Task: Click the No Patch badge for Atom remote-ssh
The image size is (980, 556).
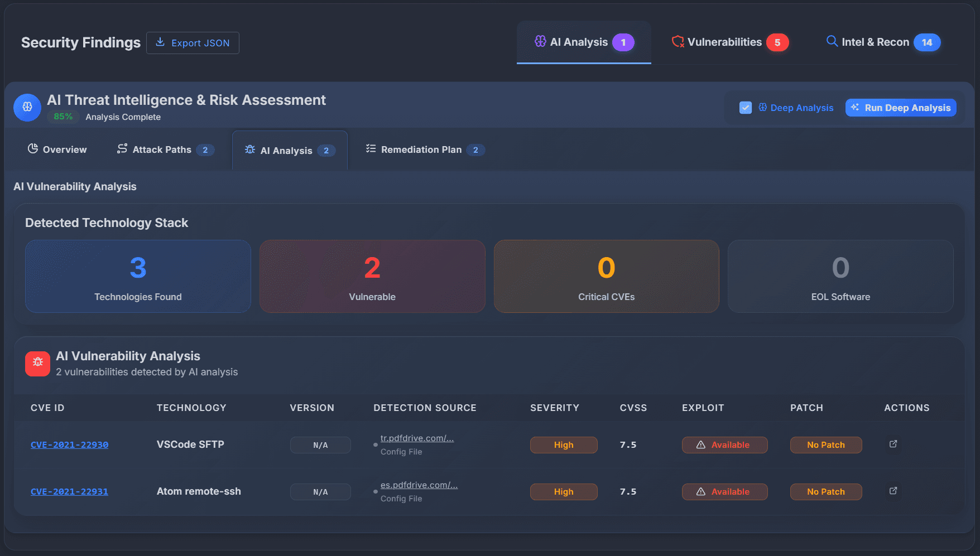Action: [826, 491]
